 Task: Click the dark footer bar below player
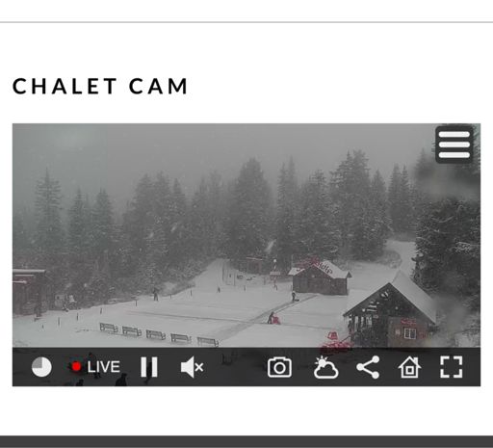(246, 442)
